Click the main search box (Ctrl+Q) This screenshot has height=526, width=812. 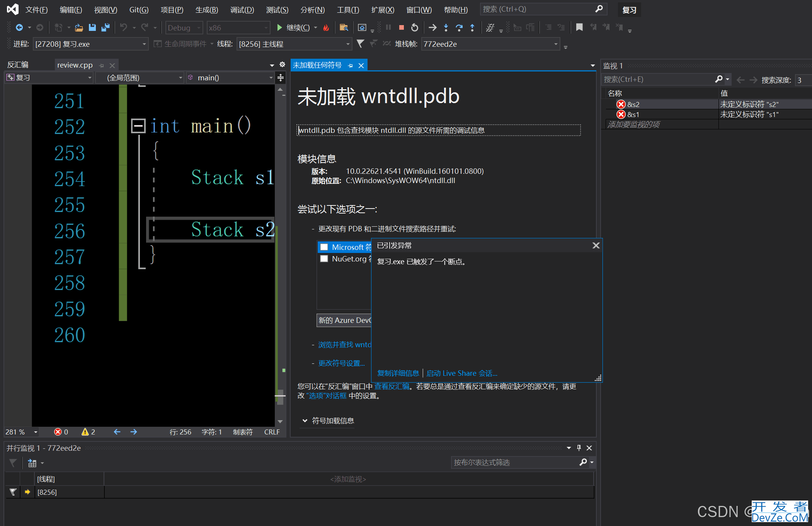543,9
